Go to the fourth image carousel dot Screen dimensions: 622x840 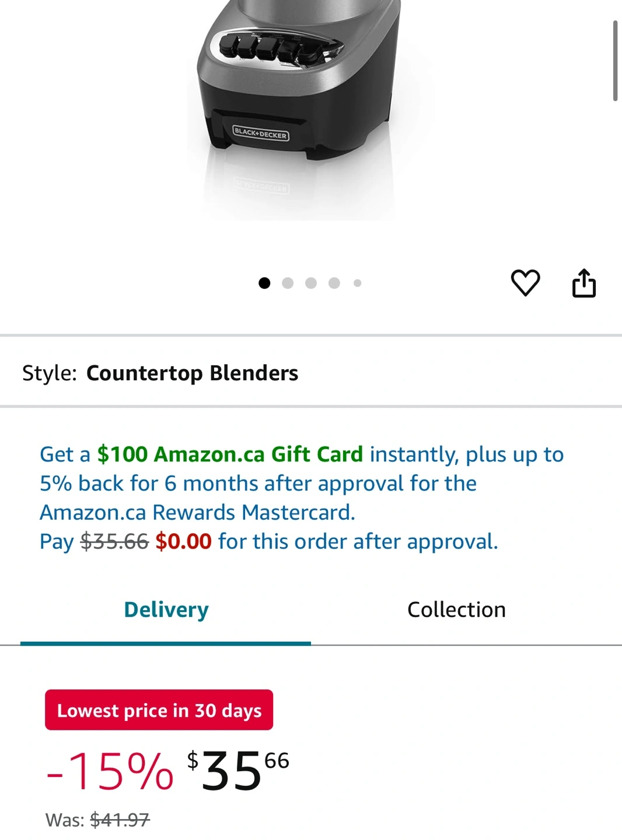pyautogui.click(x=334, y=283)
